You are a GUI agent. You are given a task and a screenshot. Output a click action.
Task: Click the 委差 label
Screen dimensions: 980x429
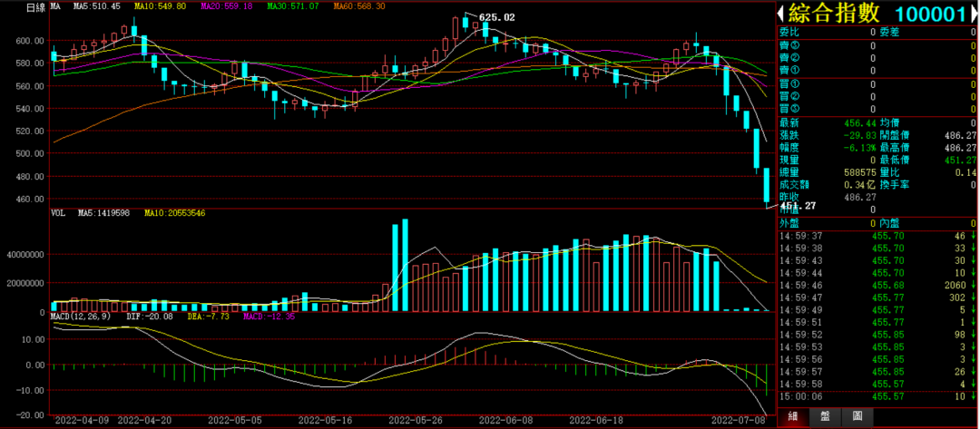coord(888,32)
